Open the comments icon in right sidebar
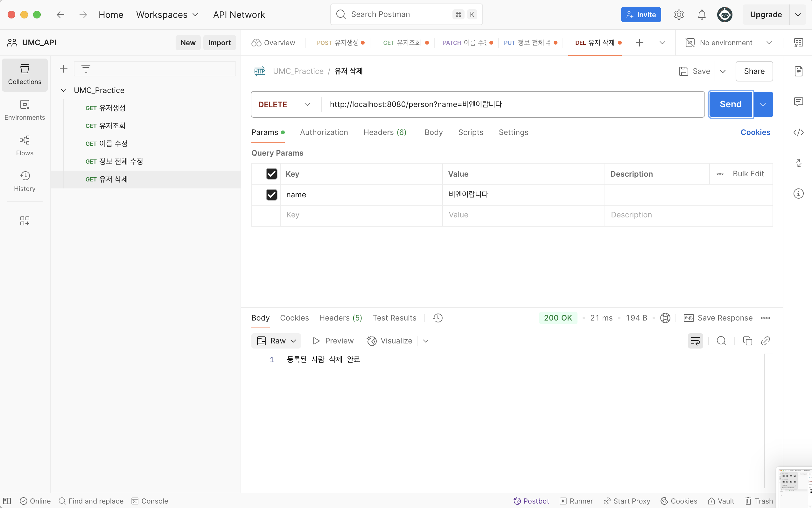812x508 pixels. pos(798,102)
